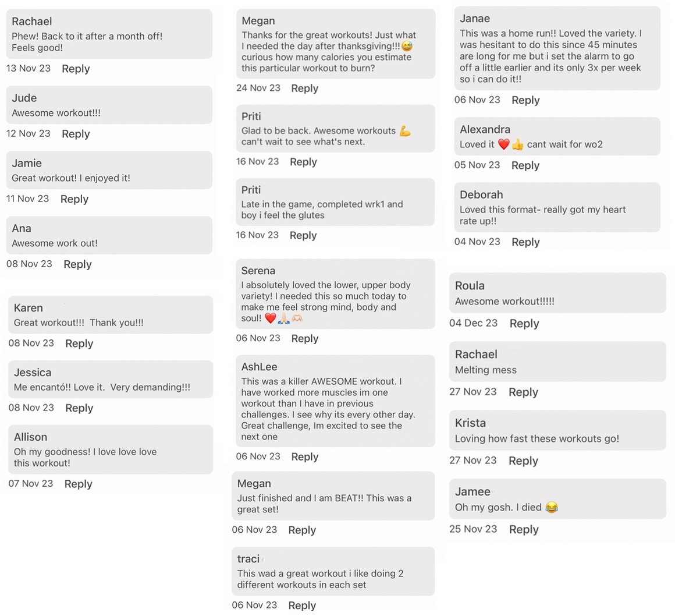
Task: Reply to Deborah's comment
Action: [x=525, y=242]
